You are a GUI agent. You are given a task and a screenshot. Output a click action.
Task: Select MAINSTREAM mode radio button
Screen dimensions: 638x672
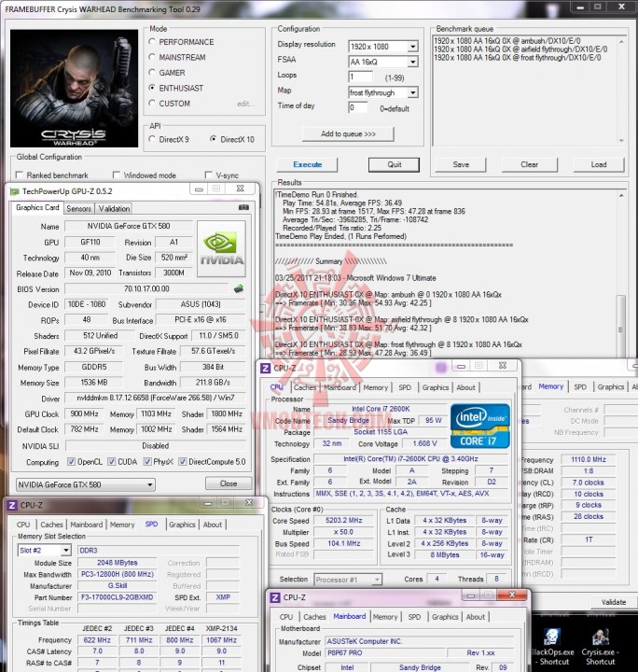(x=152, y=57)
